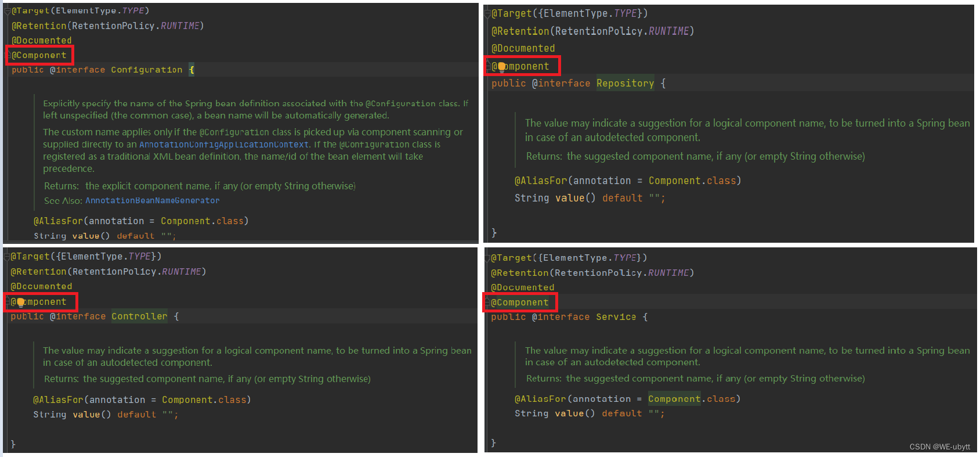This screenshot has width=980, height=457.
Task: Click String value() method in Controller panel
Action: (x=106, y=415)
